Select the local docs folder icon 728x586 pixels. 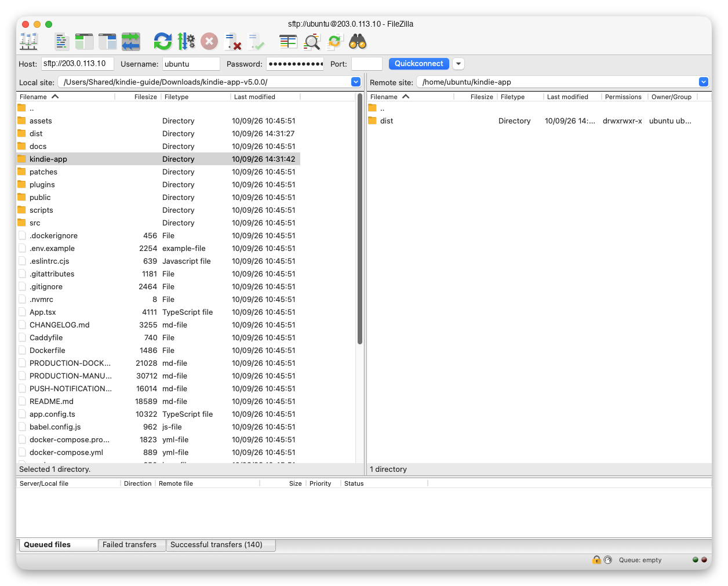click(x=22, y=146)
